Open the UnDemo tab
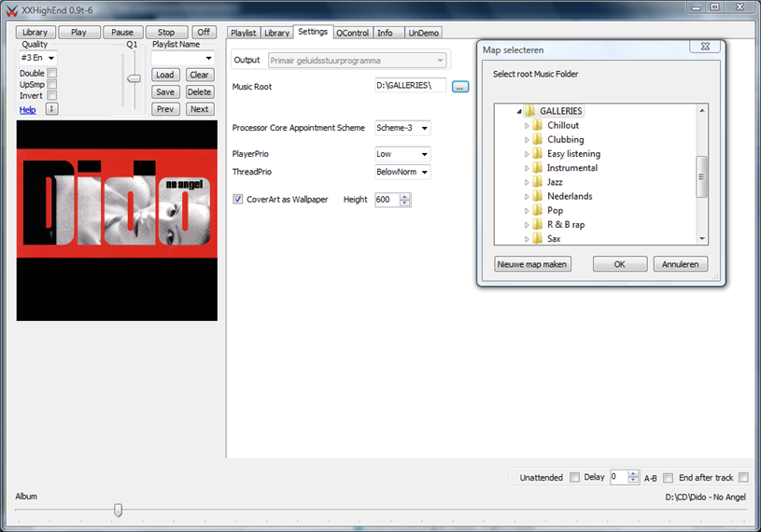This screenshot has height=532, width=761. [423, 33]
